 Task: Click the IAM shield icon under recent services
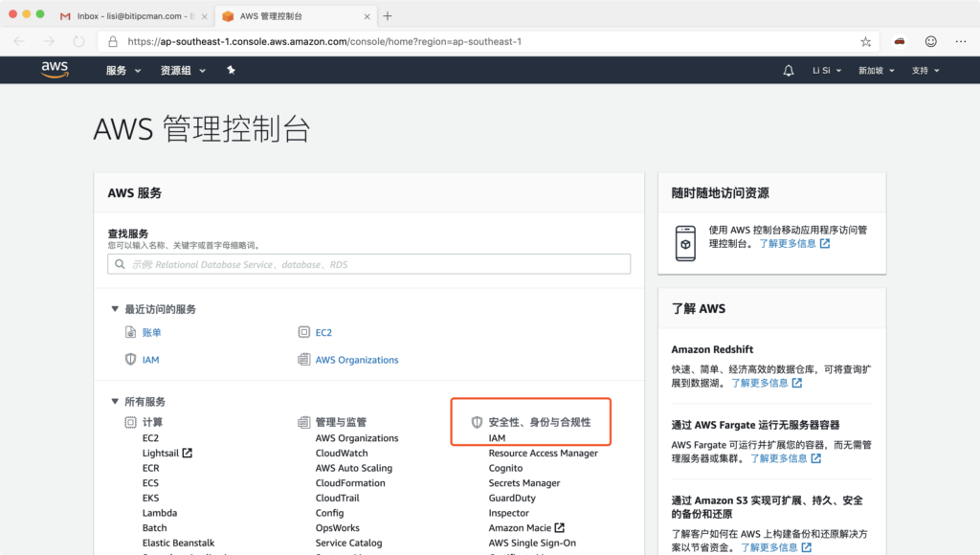(x=130, y=360)
